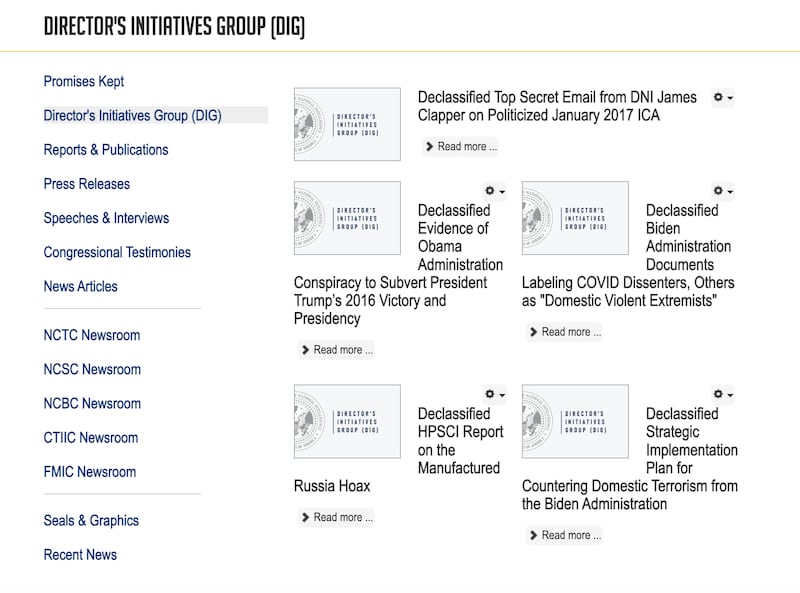The width and height of the screenshot is (800, 593).
Task: Click Read more under the Domestic Terrorism plan article
Action: click(565, 535)
